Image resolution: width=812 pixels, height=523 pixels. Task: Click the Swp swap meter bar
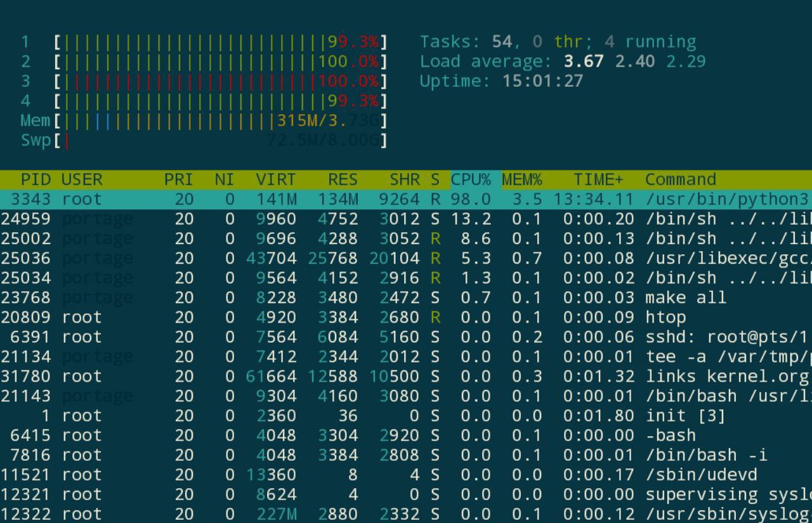pos(221,140)
